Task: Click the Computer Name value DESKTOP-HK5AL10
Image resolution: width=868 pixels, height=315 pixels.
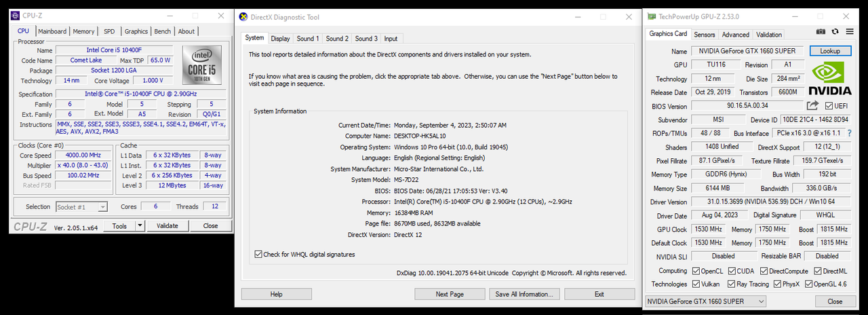Action: [421, 136]
